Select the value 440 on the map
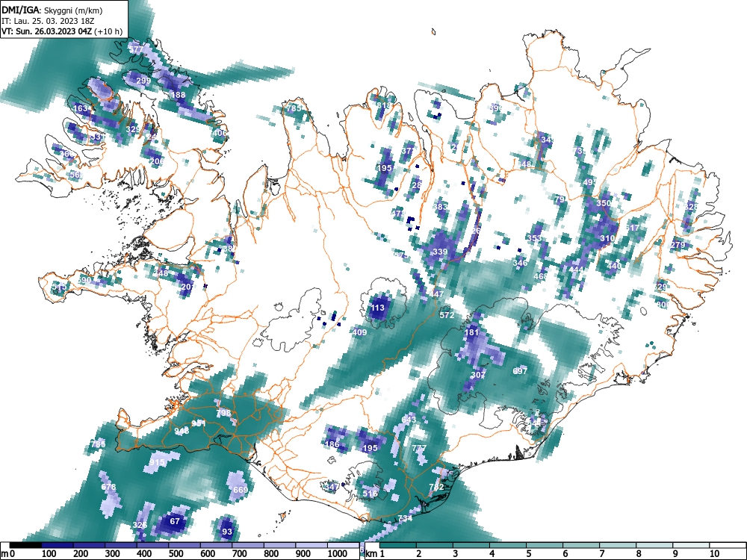 point(614,266)
